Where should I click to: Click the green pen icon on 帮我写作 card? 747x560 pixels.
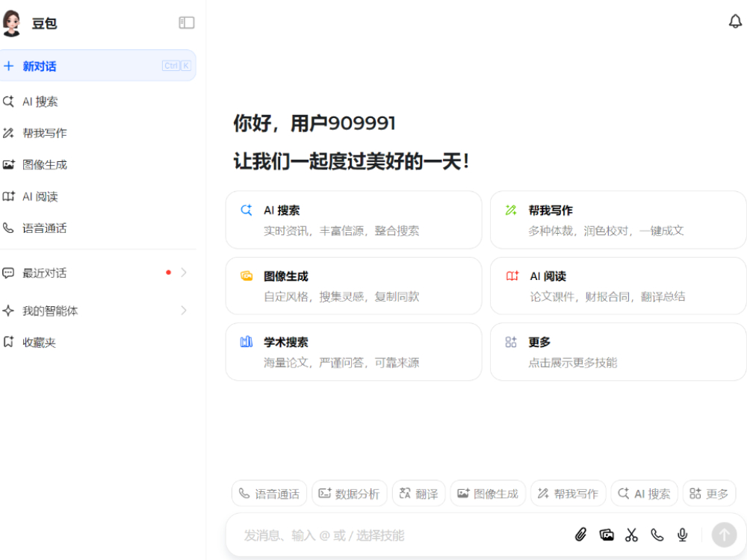[511, 210]
